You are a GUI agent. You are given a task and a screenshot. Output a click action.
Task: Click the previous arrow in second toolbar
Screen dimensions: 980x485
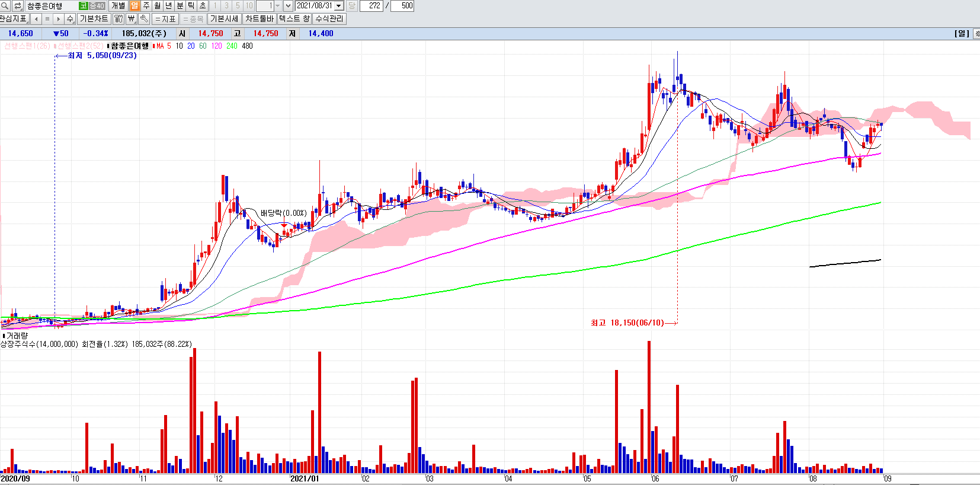pyautogui.click(x=36, y=18)
